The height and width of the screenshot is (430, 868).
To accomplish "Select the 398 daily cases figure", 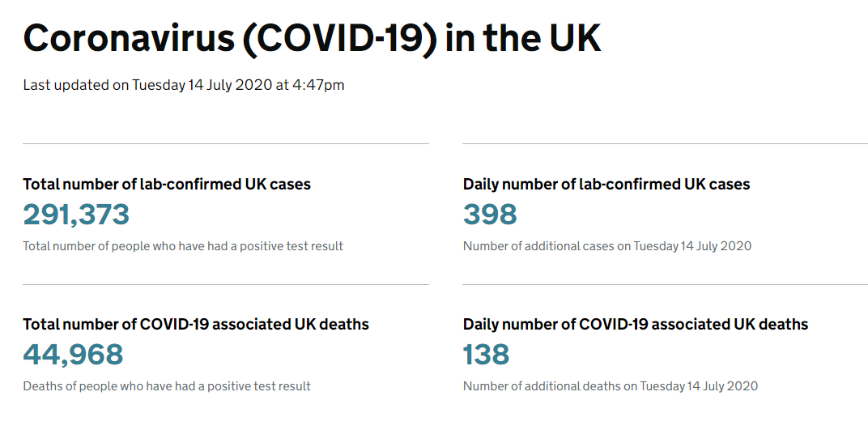I will pos(490,215).
